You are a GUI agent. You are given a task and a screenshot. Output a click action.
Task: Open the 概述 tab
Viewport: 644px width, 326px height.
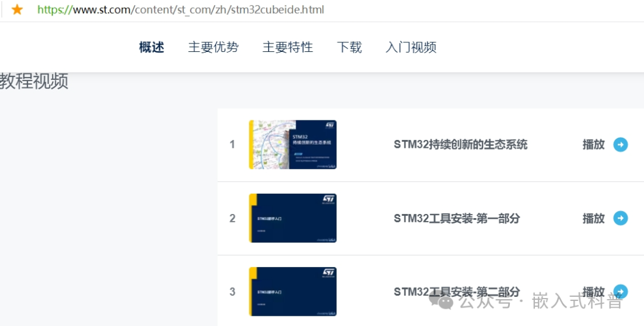click(151, 47)
